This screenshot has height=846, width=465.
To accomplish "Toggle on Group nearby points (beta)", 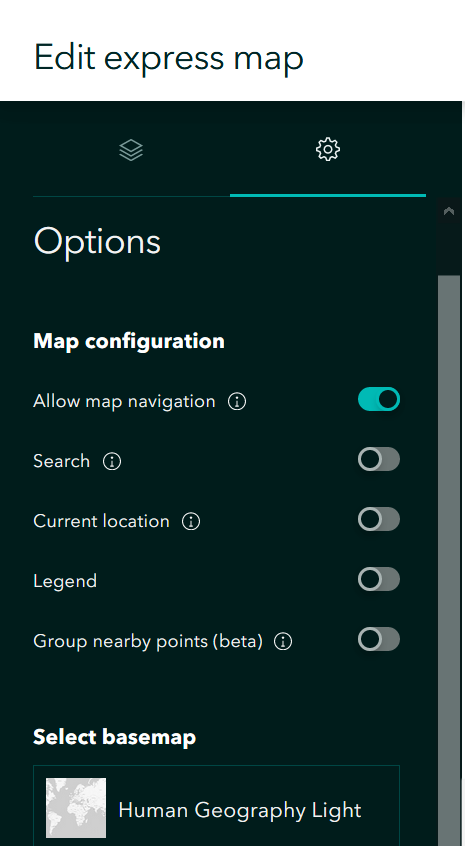I will 379,639.
